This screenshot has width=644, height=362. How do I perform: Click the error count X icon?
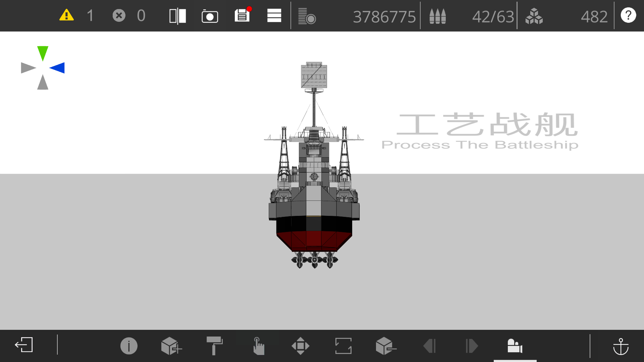point(119,15)
